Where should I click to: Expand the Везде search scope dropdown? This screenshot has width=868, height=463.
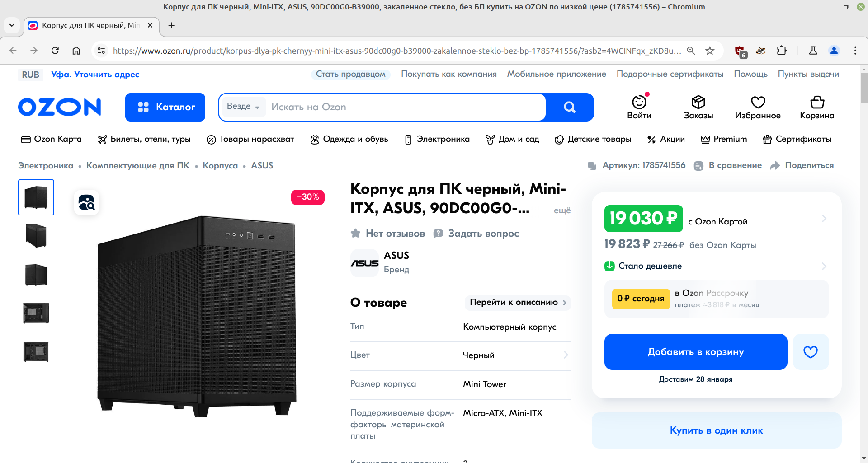pyautogui.click(x=243, y=107)
